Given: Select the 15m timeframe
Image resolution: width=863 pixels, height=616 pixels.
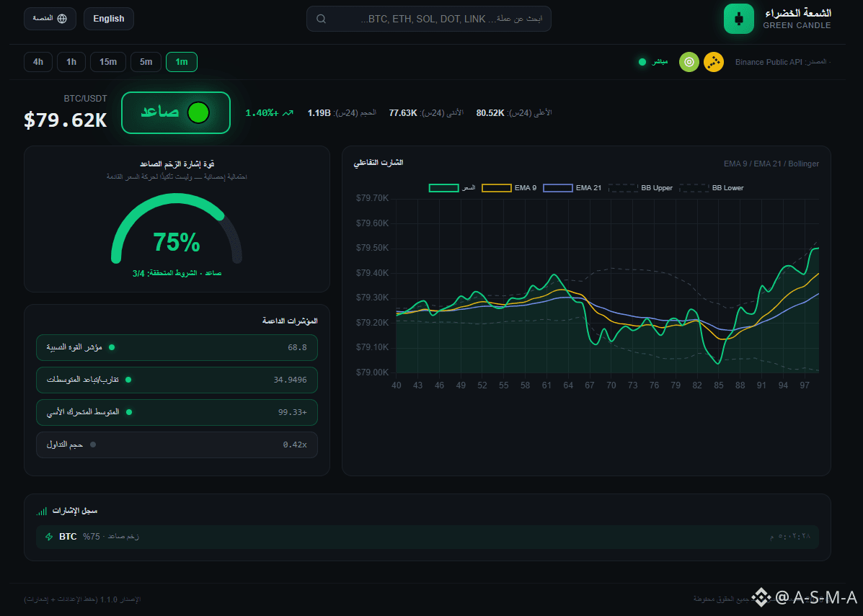Looking at the screenshot, I should click(108, 62).
